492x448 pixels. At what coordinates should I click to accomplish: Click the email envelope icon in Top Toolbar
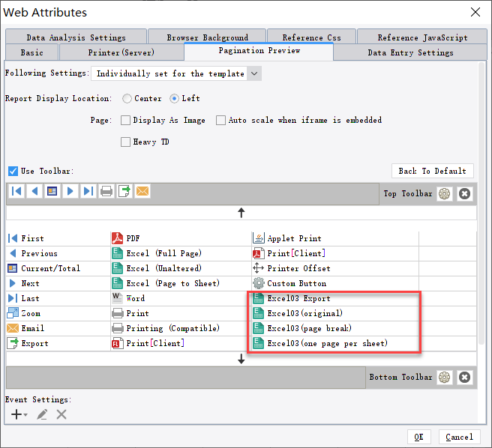point(142,192)
